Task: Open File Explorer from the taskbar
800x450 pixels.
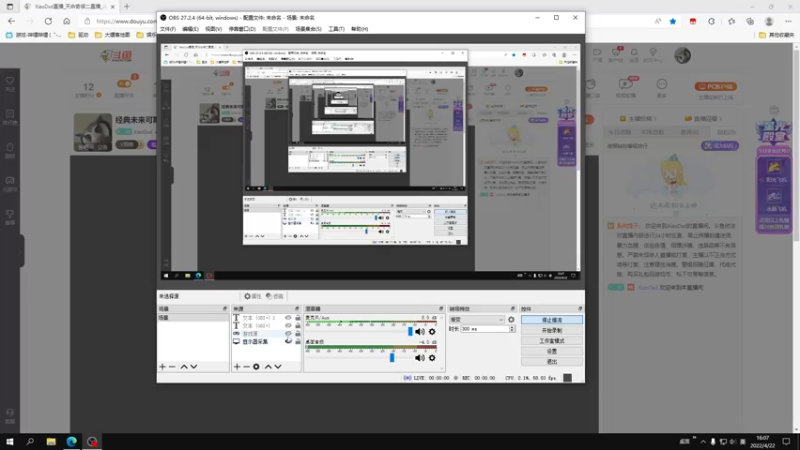Action: click(x=51, y=442)
